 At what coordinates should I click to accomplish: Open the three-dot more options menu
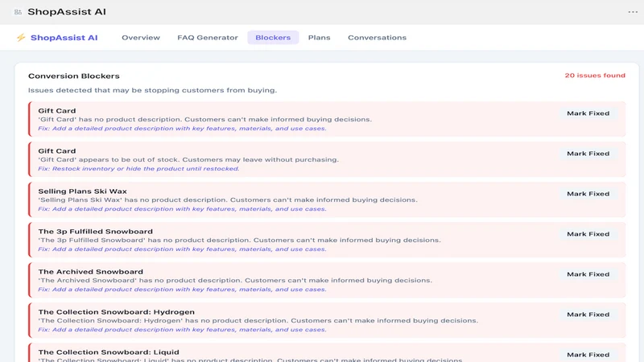633,12
